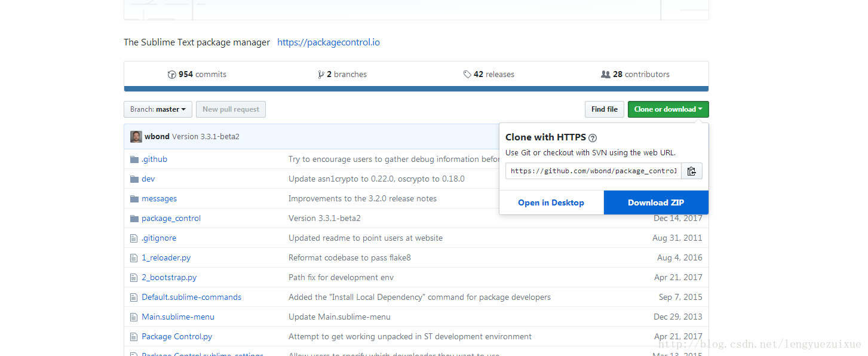
Task: Click the 'Aug 4, 2016' date
Action: click(x=680, y=258)
